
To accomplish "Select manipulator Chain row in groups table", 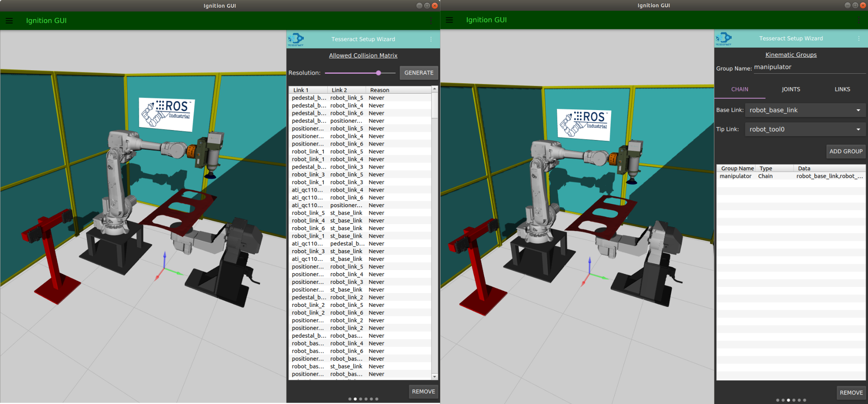I will pos(791,176).
